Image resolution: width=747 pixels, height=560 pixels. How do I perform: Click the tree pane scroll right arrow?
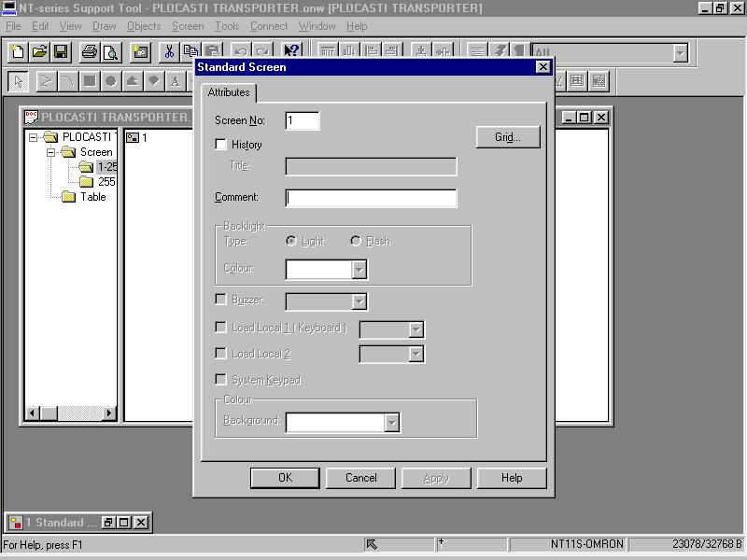109,413
